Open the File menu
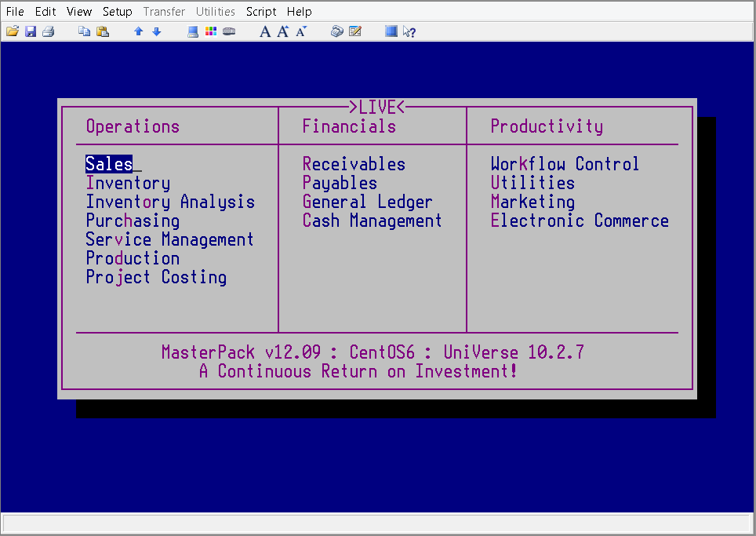Screen dimensions: 756x536 pyautogui.click(x=15, y=12)
